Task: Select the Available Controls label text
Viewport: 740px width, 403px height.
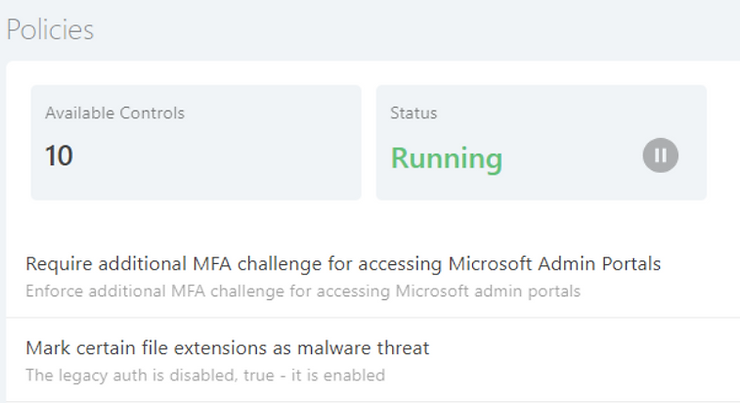Action: coord(115,113)
